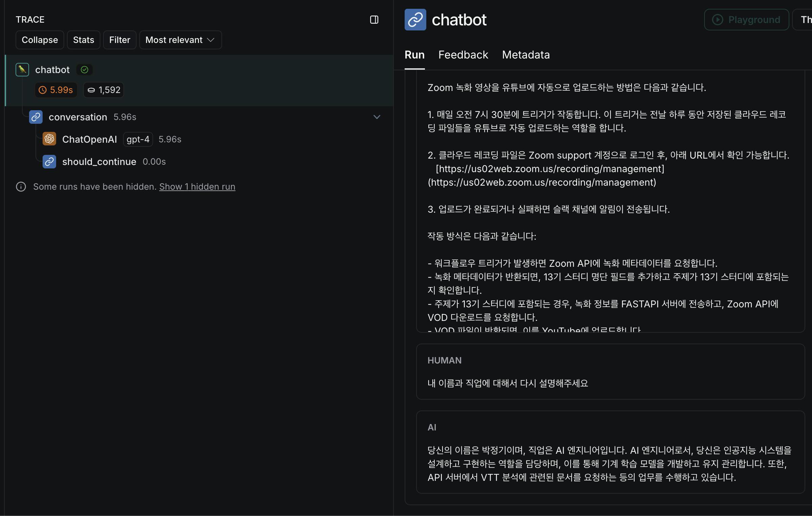Click the green success status check icon
Image resolution: width=812 pixels, height=516 pixels.
(85, 70)
